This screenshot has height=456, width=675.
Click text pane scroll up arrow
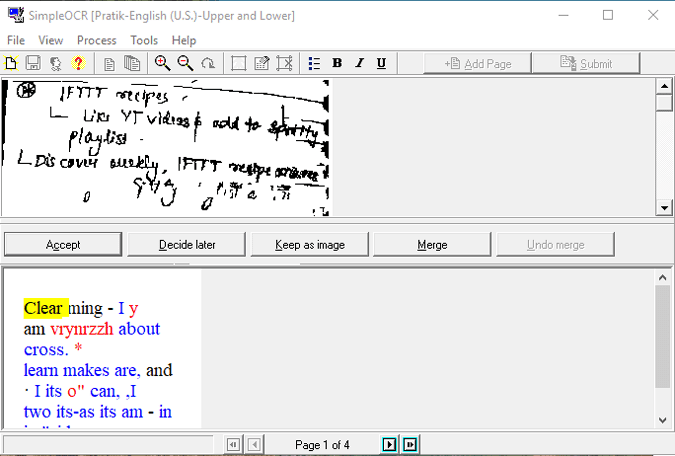click(663, 277)
